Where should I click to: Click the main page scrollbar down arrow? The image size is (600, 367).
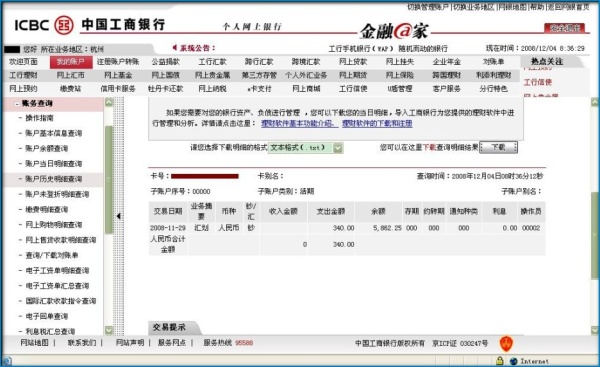tap(595, 330)
